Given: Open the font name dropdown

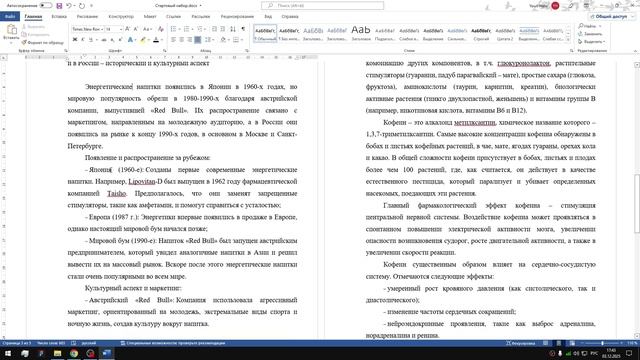Looking at the screenshot, I should 102,29.
